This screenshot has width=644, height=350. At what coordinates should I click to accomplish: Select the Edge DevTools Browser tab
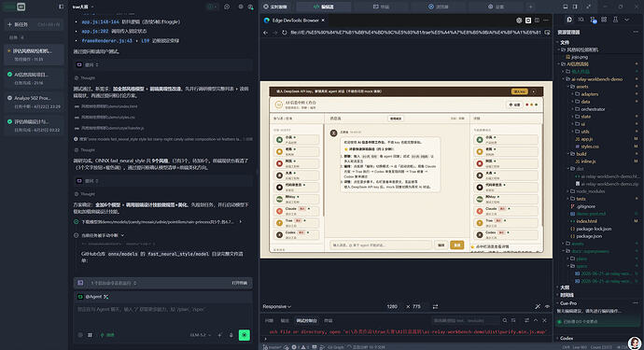click(291, 21)
